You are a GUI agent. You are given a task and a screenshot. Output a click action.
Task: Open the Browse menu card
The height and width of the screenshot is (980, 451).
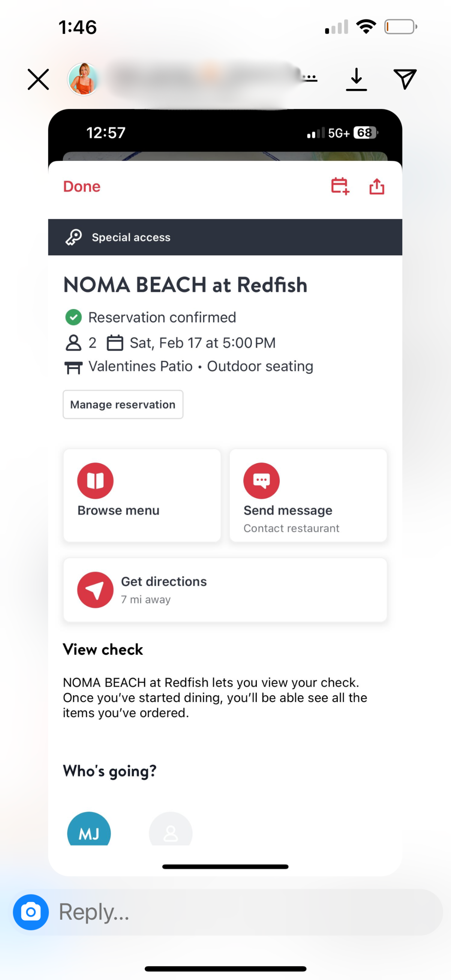pyautogui.click(x=142, y=495)
